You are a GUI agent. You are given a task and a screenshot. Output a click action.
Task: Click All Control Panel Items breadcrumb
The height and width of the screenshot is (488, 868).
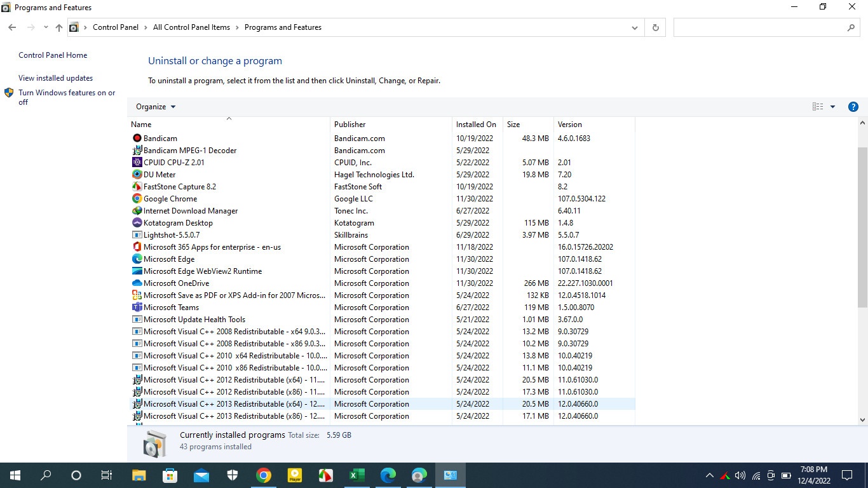[x=191, y=27]
